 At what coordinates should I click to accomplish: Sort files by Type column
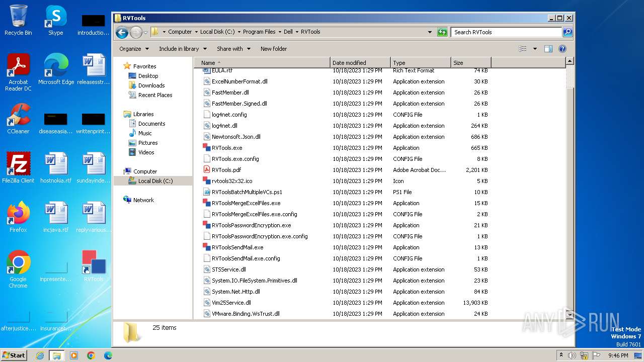[421, 63]
